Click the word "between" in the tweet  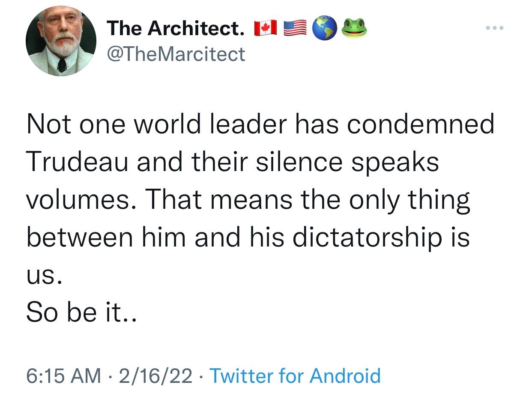tap(80, 237)
